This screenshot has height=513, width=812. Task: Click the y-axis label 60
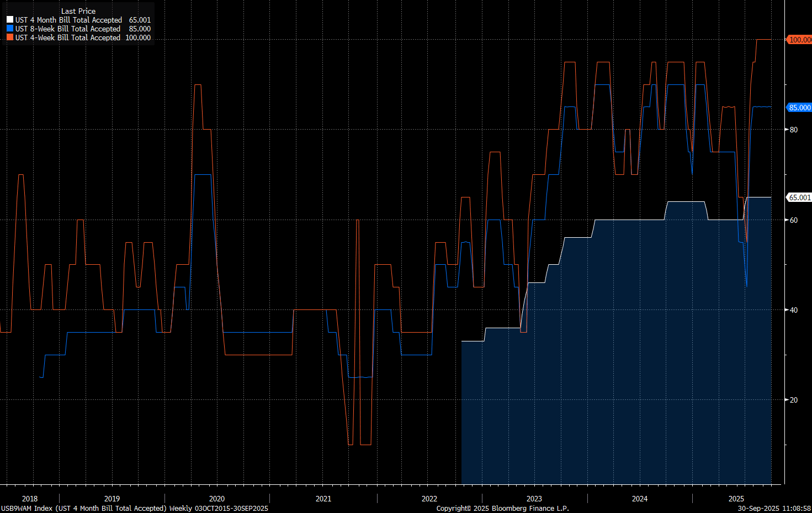pyautogui.click(x=794, y=220)
